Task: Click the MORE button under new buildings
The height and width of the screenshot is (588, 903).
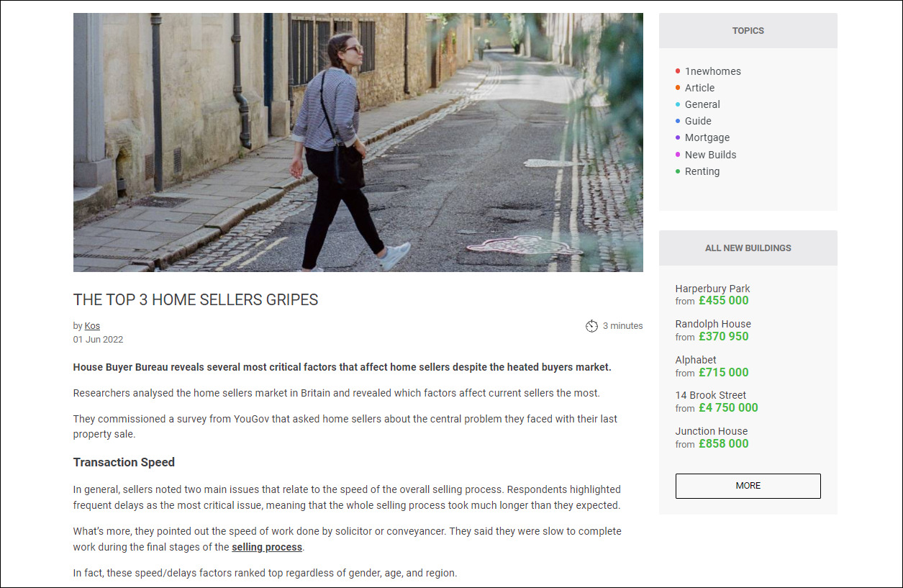Action: [748, 486]
